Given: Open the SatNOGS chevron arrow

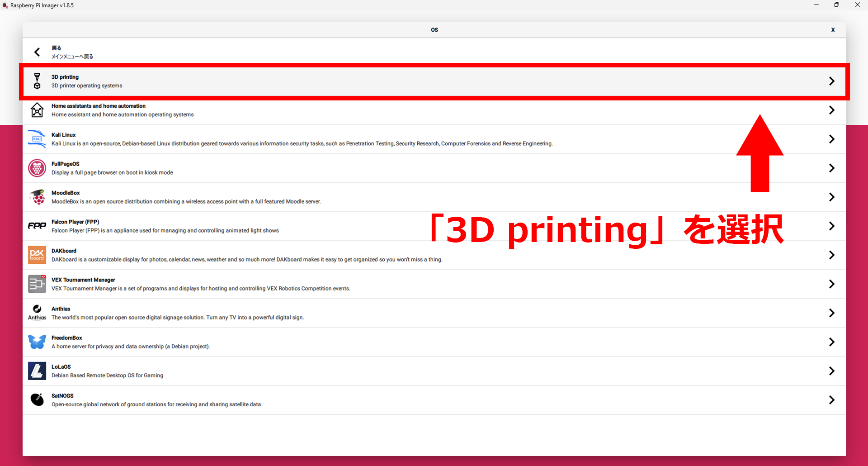Looking at the screenshot, I should [831, 400].
